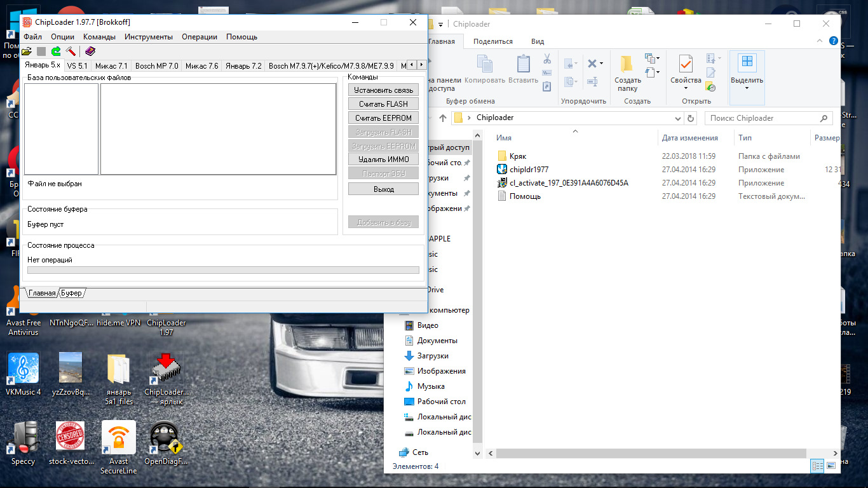Click the open file icon in ChipLoader toolbar
The height and width of the screenshot is (488, 868).
click(x=27, y=51)
